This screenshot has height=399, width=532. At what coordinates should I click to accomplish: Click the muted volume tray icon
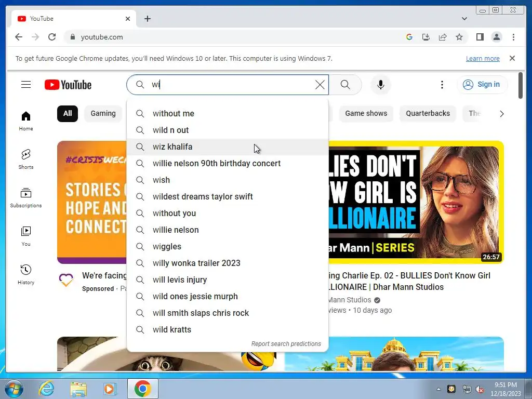pyautogui.click(x=480, y=389)
